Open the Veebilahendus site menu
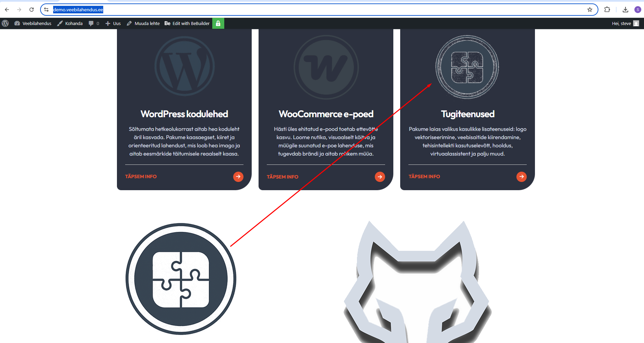Screen dimensions: 644x343 coord(33,23)
